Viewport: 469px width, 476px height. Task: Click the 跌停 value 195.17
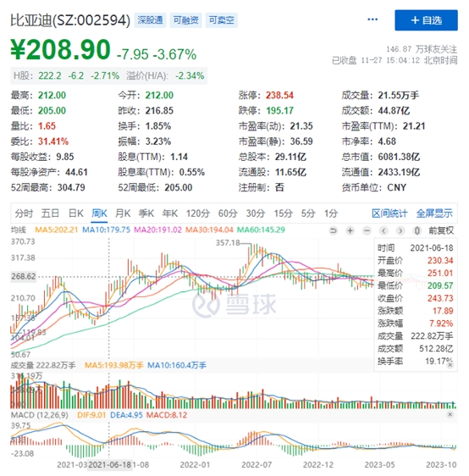pos(279,110)
